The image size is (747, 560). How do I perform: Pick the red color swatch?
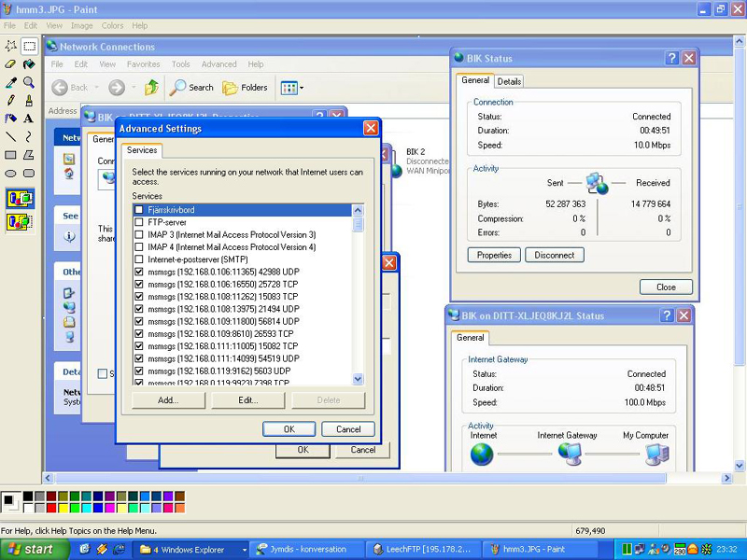[x=52, y=508]
